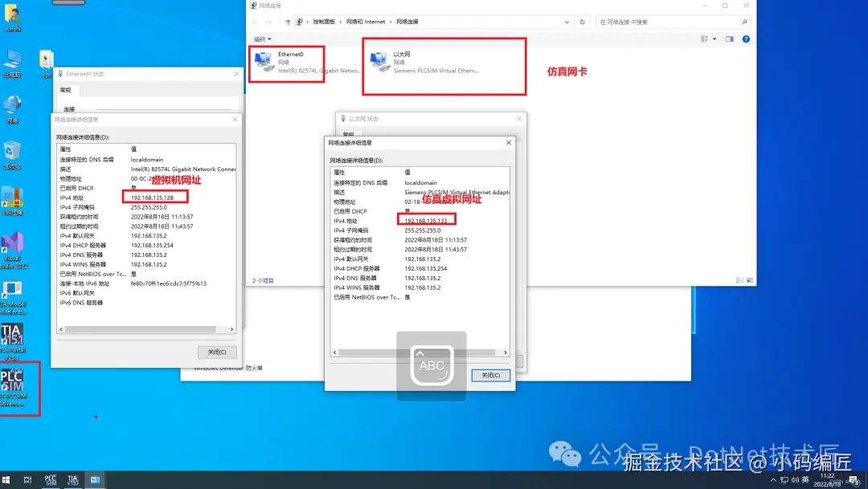Open the UA Model eXcelerator desktop shortcut
The image size is (868, 489).
coord(13,298)
